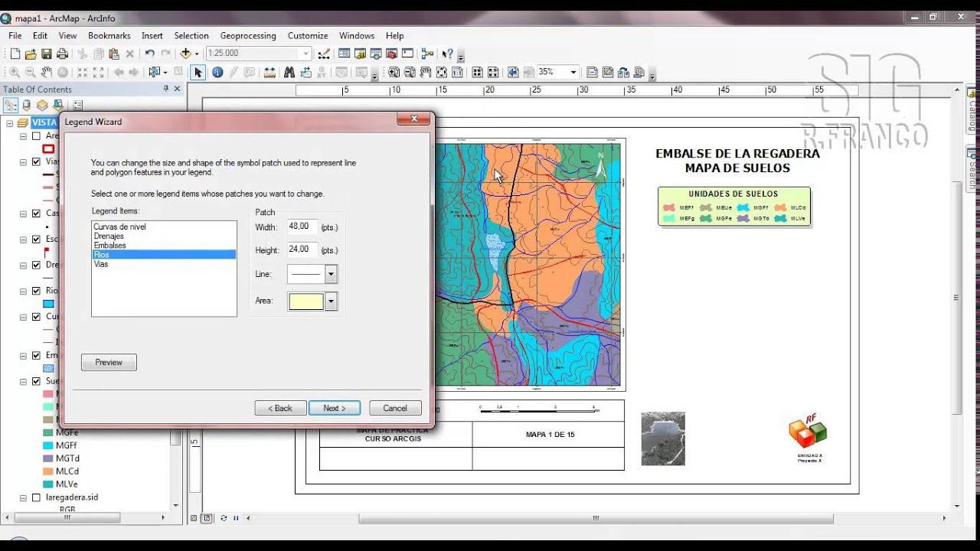Go back to previous layout extent
The image size is (980, 551).
513,72
